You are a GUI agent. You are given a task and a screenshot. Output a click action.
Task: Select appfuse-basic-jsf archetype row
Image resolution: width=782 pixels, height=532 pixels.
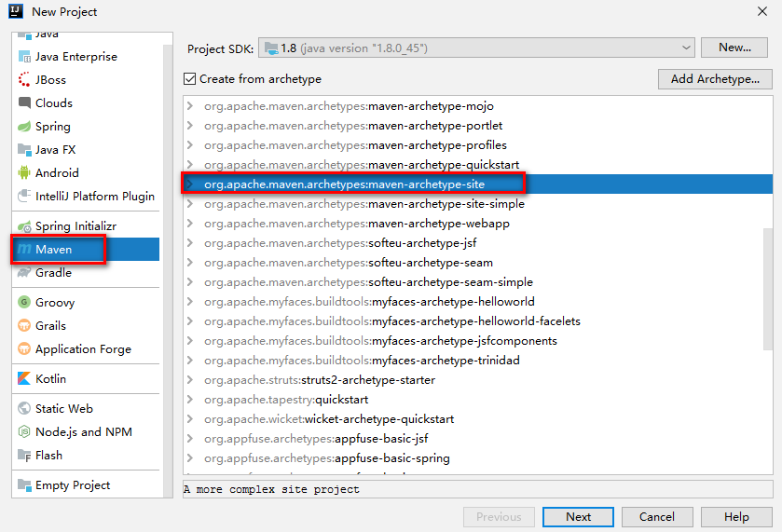(x=478, y=438)
